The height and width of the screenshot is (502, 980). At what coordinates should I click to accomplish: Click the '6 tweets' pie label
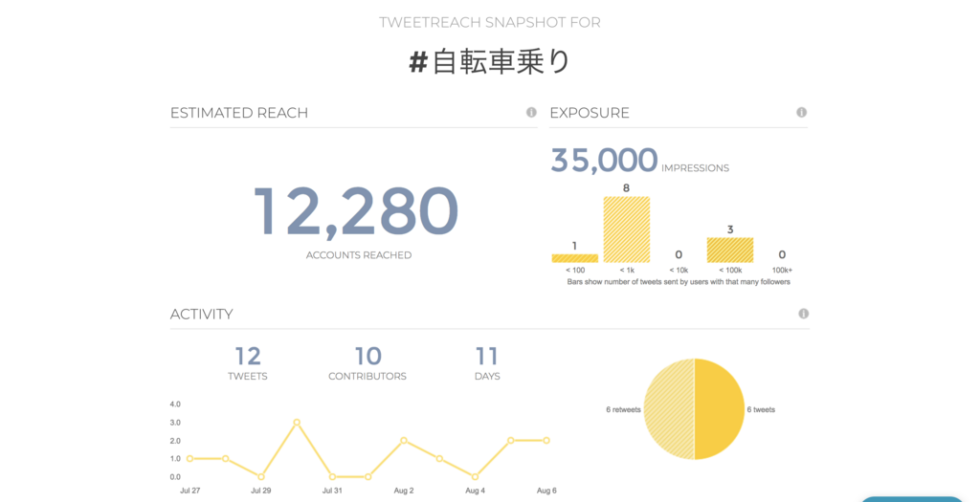761,409
